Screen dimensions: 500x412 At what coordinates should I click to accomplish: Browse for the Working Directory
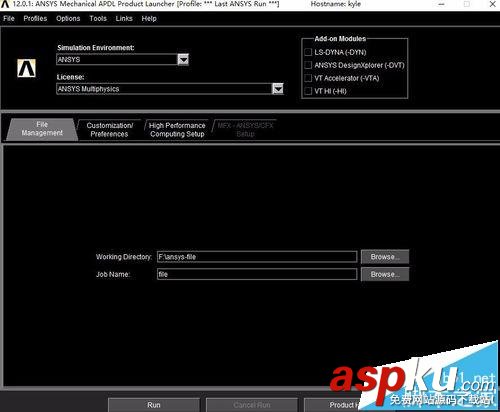pyautogui.click(x=385, y=257)
